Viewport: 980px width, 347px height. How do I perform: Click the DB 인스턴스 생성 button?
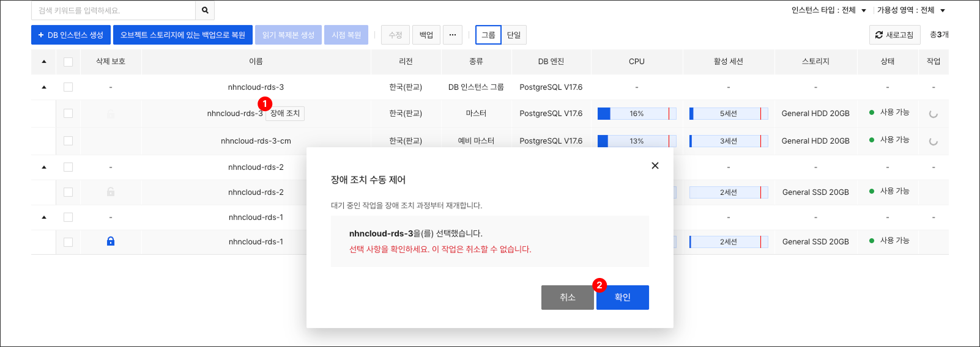(71, 35)
